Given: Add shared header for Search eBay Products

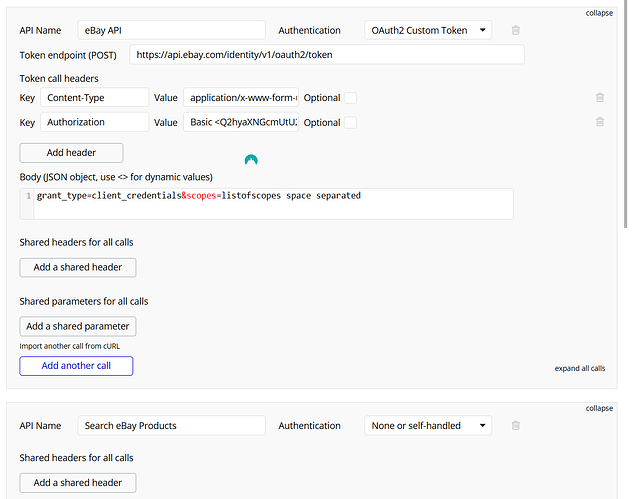Looking at the screenshot, I should pos(78,483).
